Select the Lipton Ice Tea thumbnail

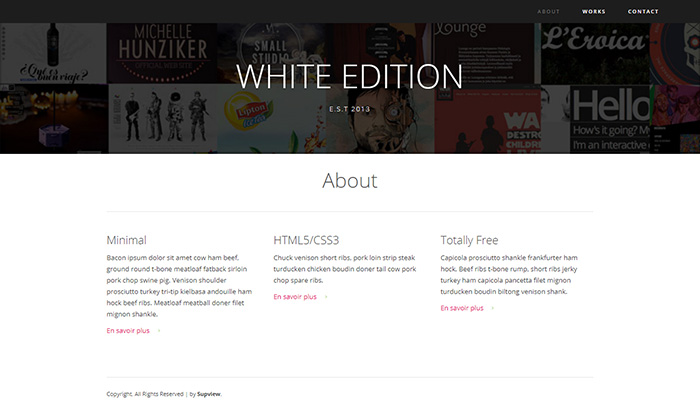point(271,119)
